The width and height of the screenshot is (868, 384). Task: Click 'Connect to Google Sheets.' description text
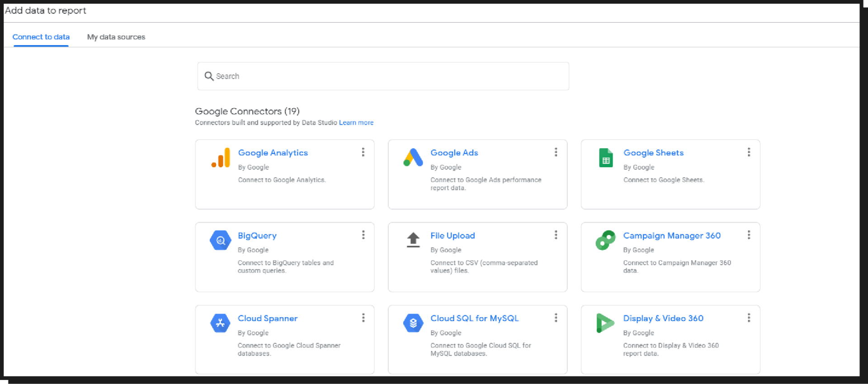point(664,180)
